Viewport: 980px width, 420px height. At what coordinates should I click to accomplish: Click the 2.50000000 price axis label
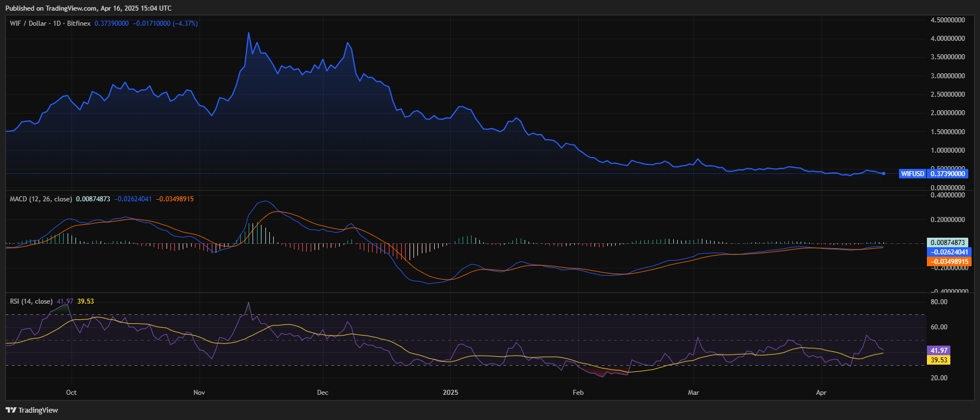[948, 95]
